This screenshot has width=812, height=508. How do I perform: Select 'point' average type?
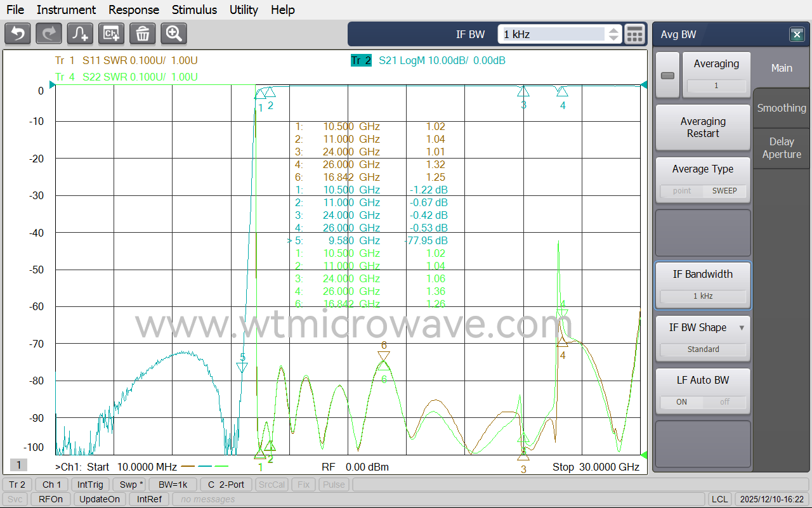coord(682,191)
